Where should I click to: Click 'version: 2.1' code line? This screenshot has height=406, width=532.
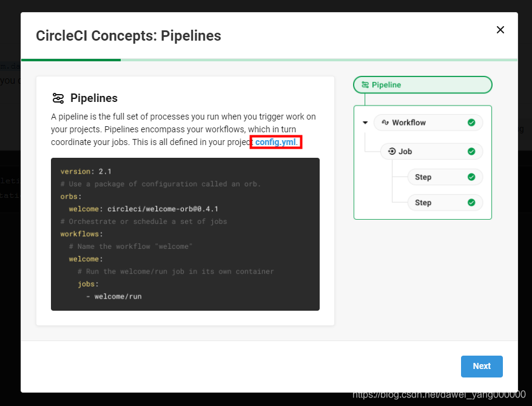coord(86,171)
